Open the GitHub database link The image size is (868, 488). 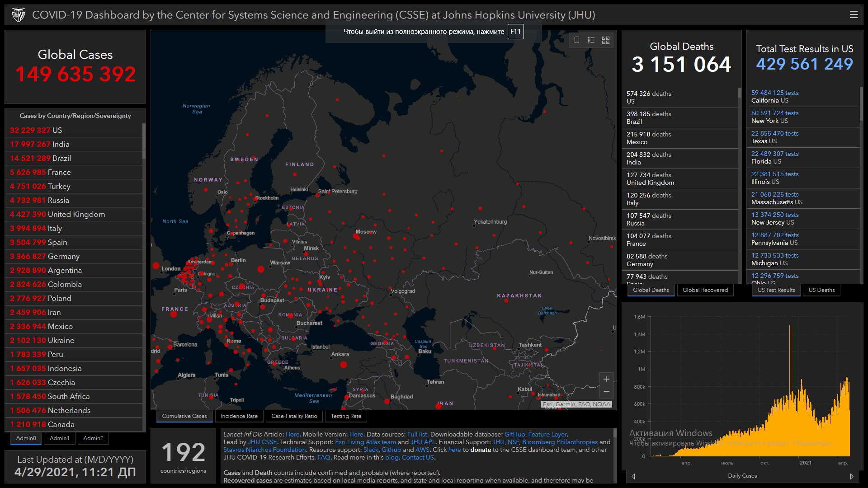pos(514,434)
